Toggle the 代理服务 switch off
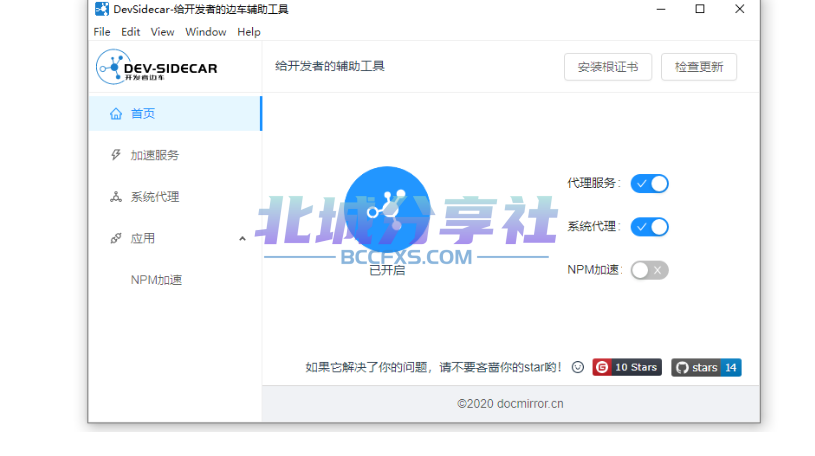Screen dimensions: 815x456 (x=650, y=184)
